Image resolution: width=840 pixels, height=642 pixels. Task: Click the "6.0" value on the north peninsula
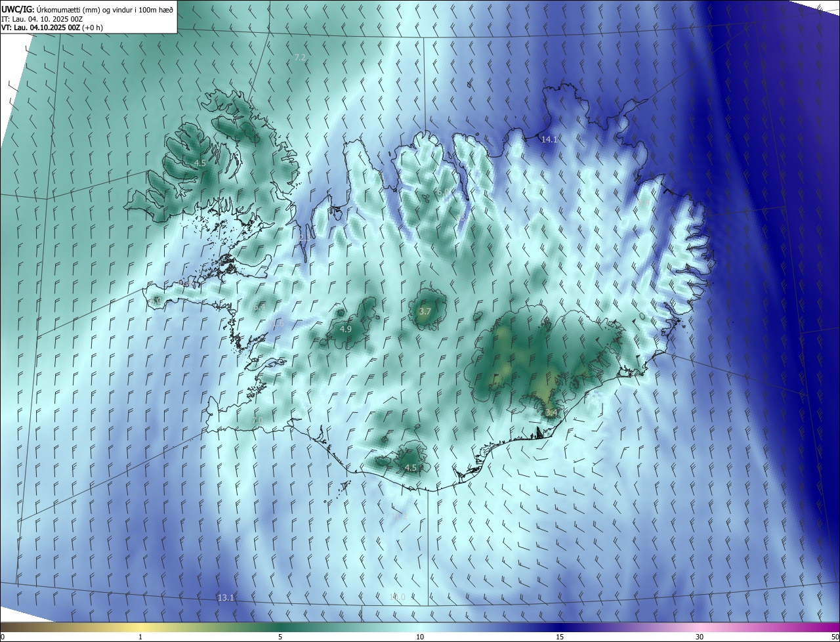point(444,192)
